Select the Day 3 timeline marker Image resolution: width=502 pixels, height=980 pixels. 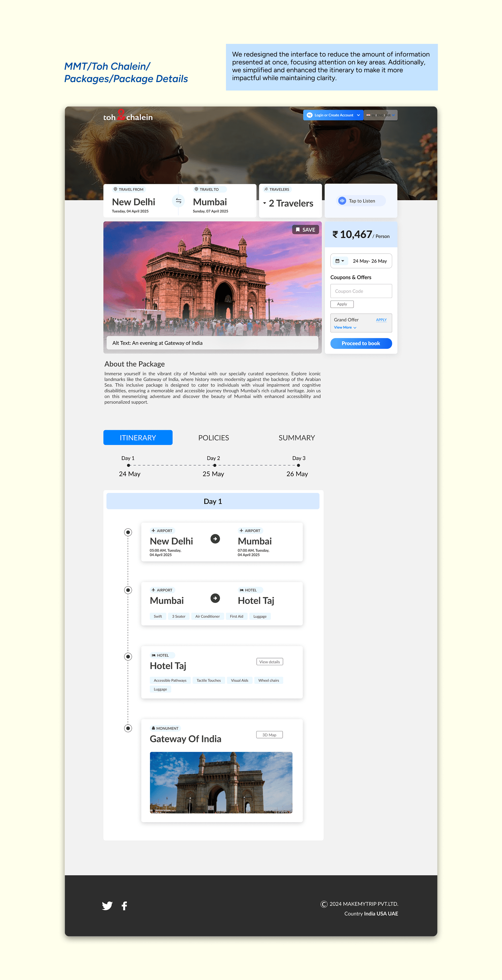[x=298, y=466]
